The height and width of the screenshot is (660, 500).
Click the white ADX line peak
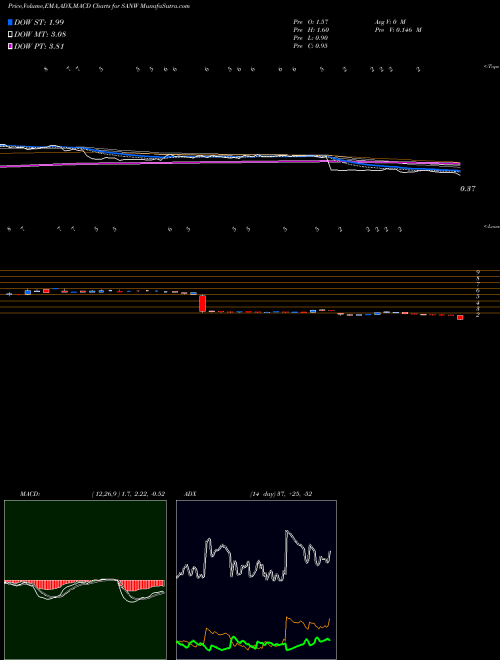287,532
